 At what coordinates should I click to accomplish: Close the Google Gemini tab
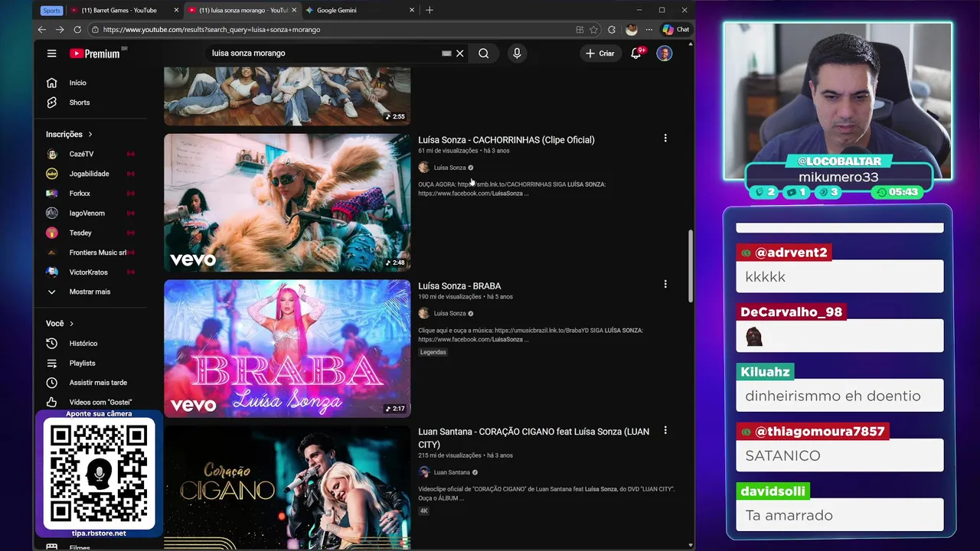(412, 10)
